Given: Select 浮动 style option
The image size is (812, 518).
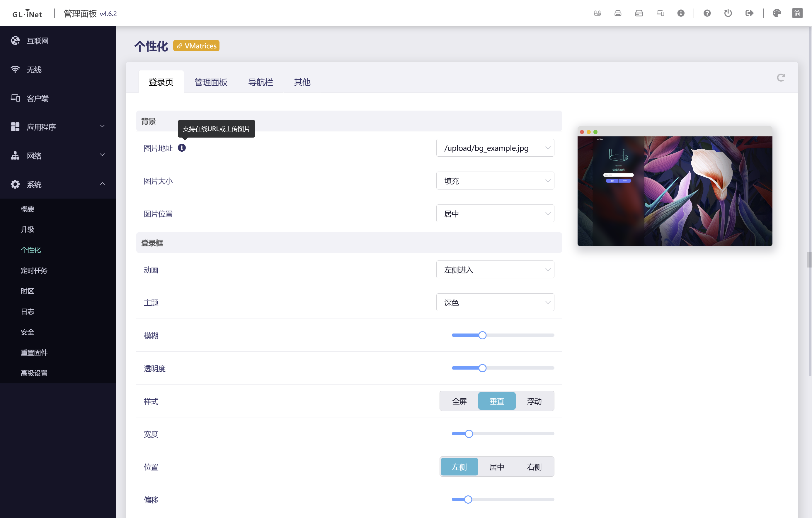Looking at the screenshot, I should tap(534, 401).
